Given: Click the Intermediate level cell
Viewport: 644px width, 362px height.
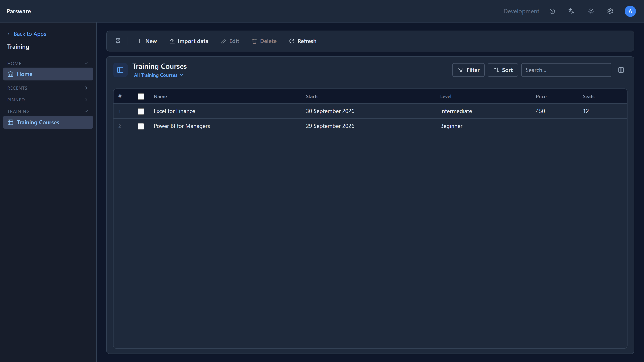Looking at the screenshot, I should (x=456, y=111).
